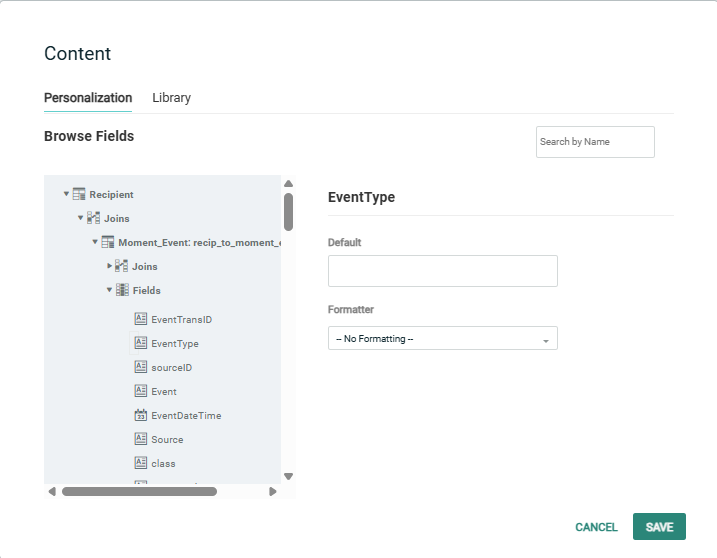Select the Personalization tab
This screenshot has width=717, height=558.
tap(88, 98)
